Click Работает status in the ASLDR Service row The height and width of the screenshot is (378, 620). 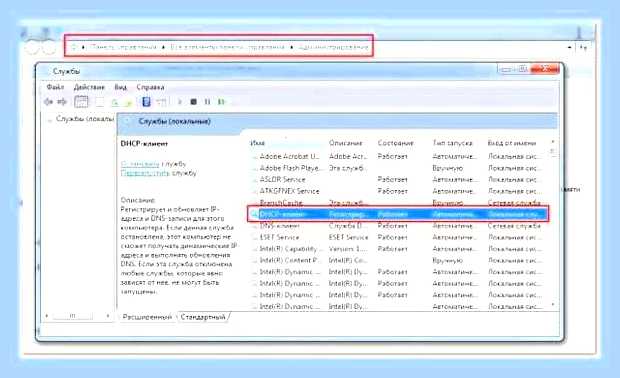393,180
